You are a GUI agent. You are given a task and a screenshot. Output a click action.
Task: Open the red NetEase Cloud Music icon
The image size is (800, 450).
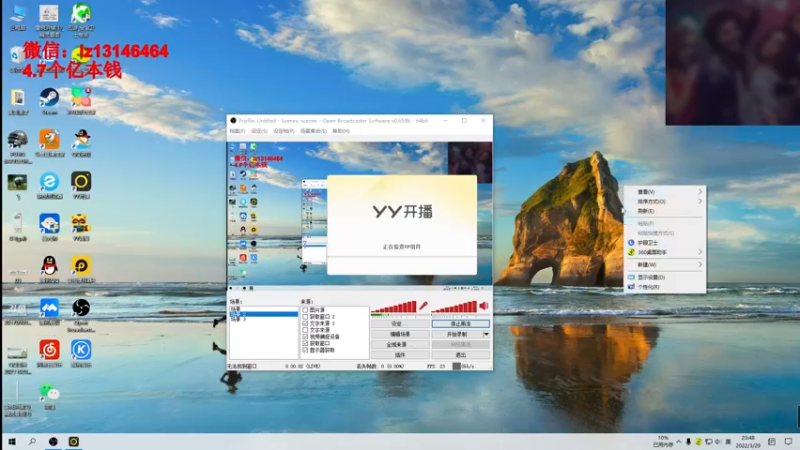[x=49, y=350]
